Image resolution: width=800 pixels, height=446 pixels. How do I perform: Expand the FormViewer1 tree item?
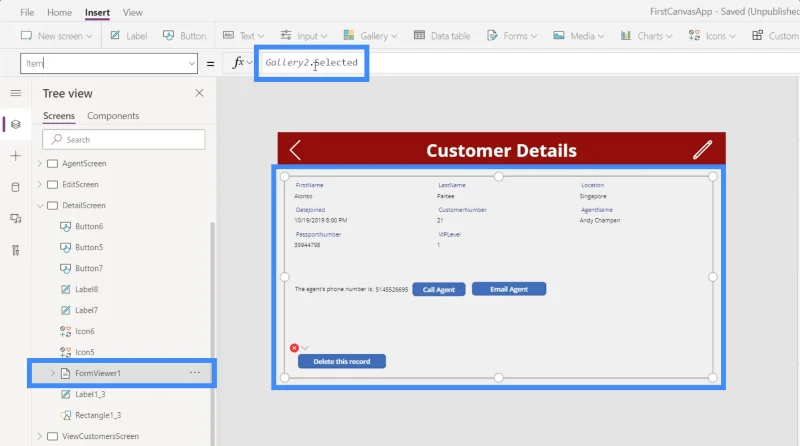click(52, 373)
